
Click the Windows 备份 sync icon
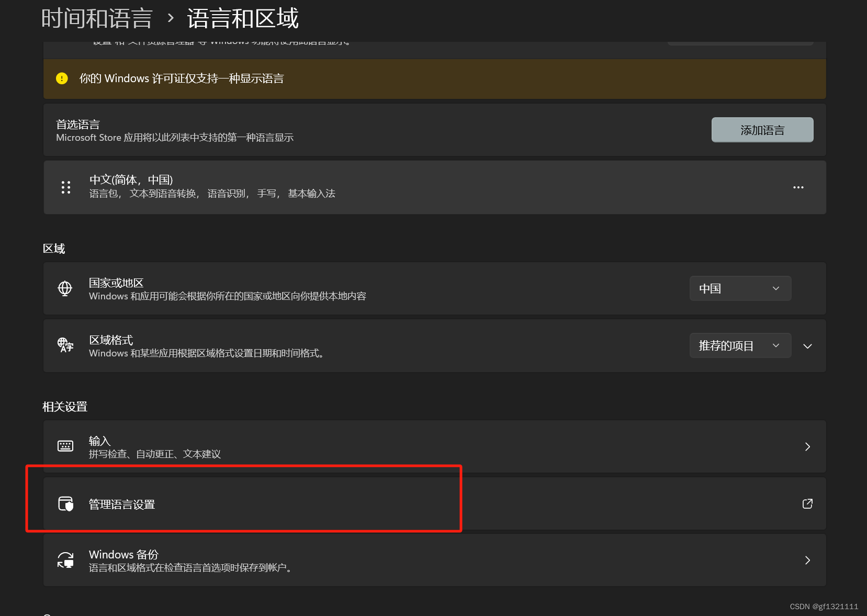[65, 560]
